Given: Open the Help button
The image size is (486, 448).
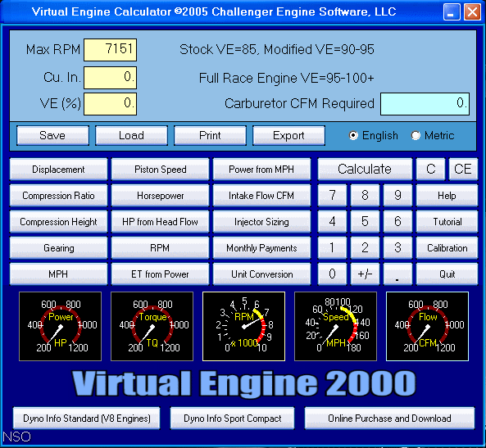Looking at the screenshot, I should pos(447,196).
